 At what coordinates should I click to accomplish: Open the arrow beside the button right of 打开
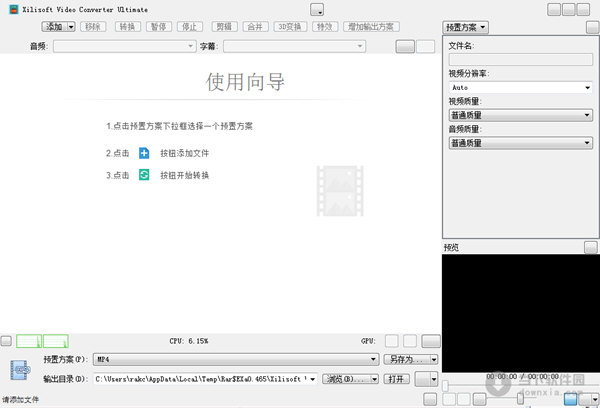click(x=434, y=379)
